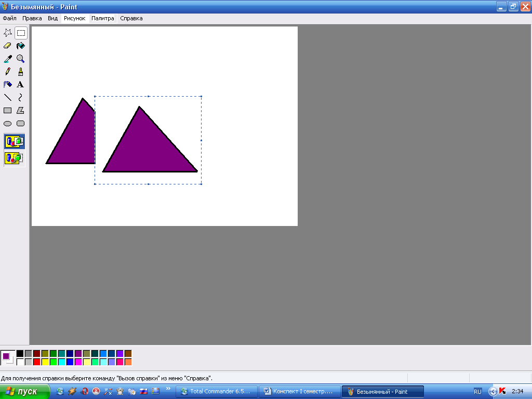
Task: Activate the Airbrush spray tool
Action: (7, 85)
